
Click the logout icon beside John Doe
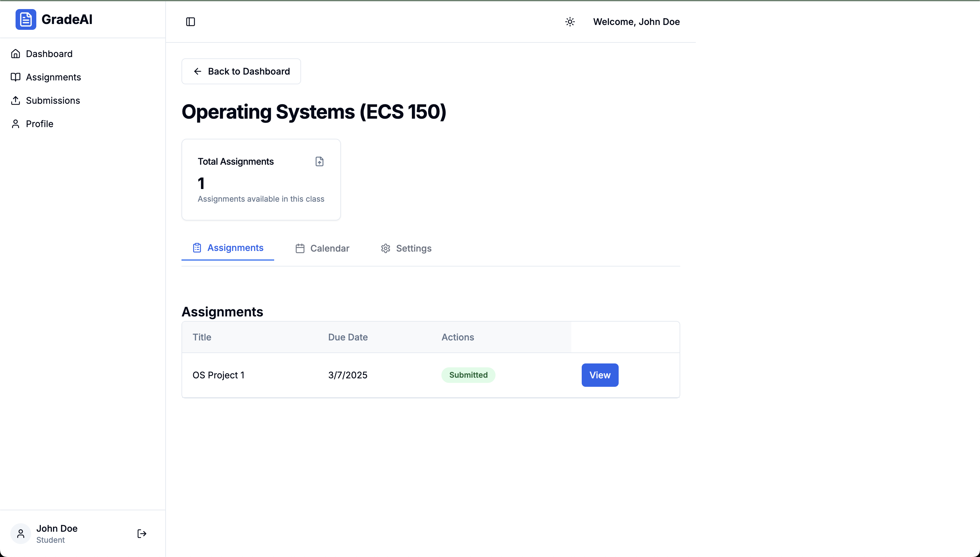click(x=142, y=534)
